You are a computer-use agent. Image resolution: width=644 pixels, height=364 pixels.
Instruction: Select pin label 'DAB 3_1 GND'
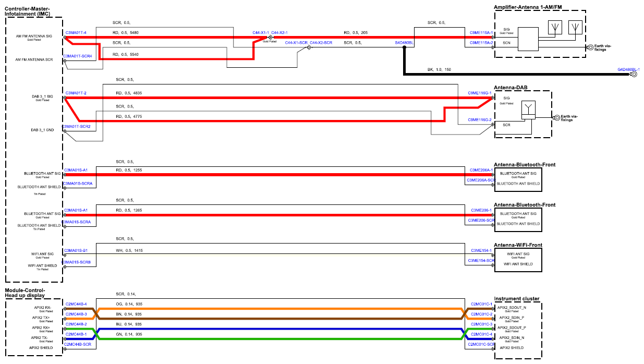pyautogui.click(x=41, y=130)
